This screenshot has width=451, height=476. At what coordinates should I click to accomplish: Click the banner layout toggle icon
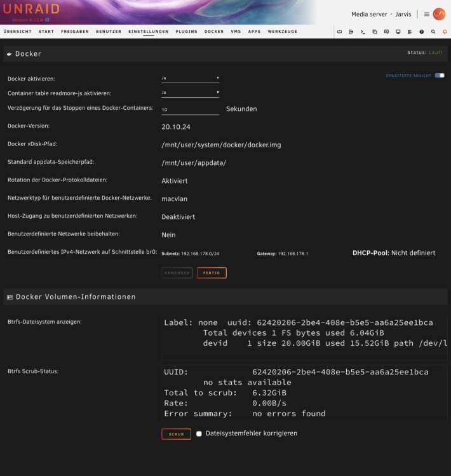click(x=339, y=32)
